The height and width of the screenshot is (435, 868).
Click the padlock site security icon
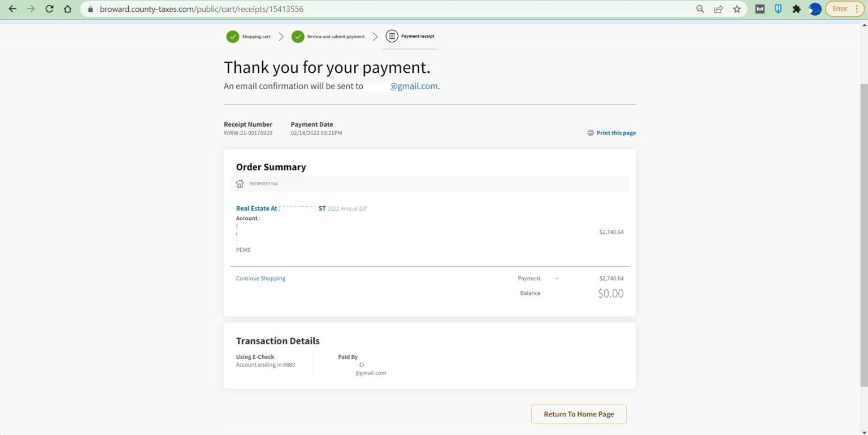(90, 9)
